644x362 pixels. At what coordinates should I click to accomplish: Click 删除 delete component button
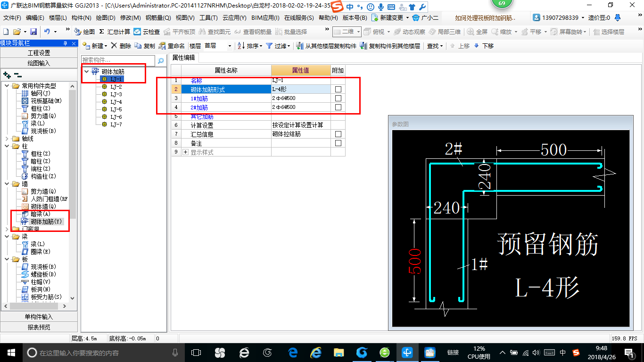(121, 46)
